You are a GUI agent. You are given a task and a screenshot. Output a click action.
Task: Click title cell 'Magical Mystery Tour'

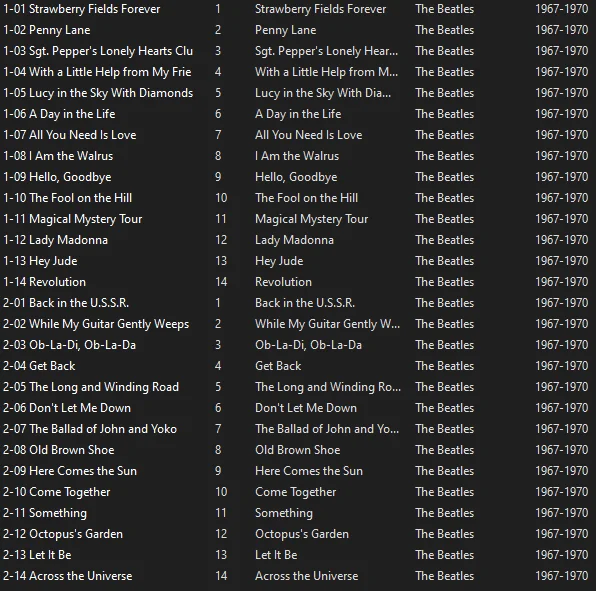click(x=312, y=219)
